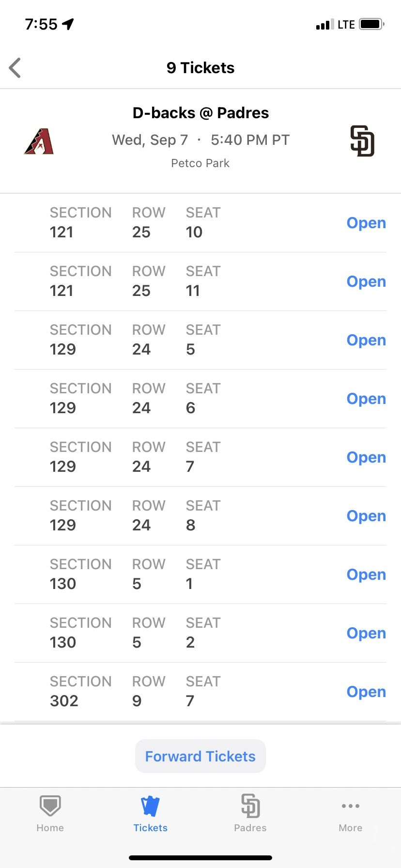Open ticket for Section 130 Seat 2
This screenshot has width=401, height=868.
point(366,633)
